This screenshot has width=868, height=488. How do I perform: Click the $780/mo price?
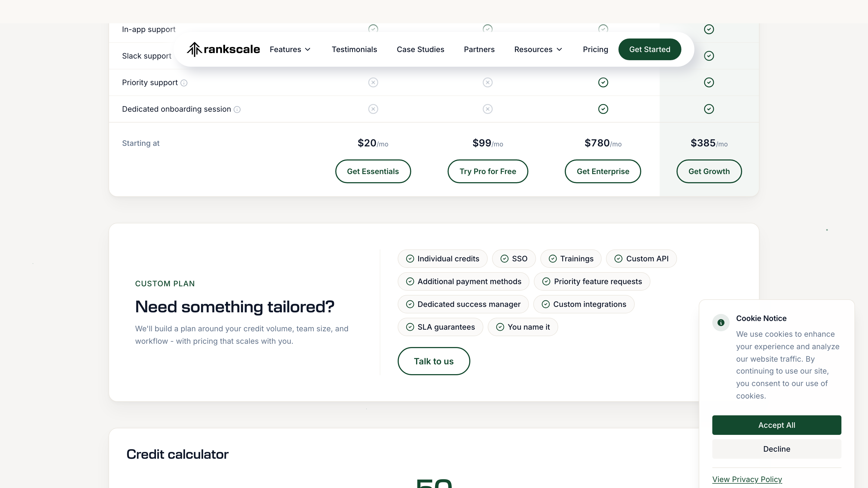pyautogui.click(x=603, y=143)
